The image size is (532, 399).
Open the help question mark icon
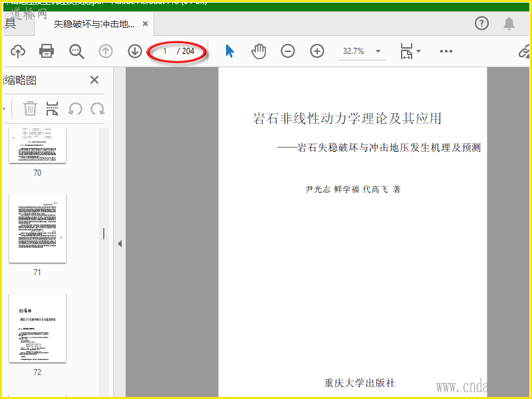click(481, 23)
